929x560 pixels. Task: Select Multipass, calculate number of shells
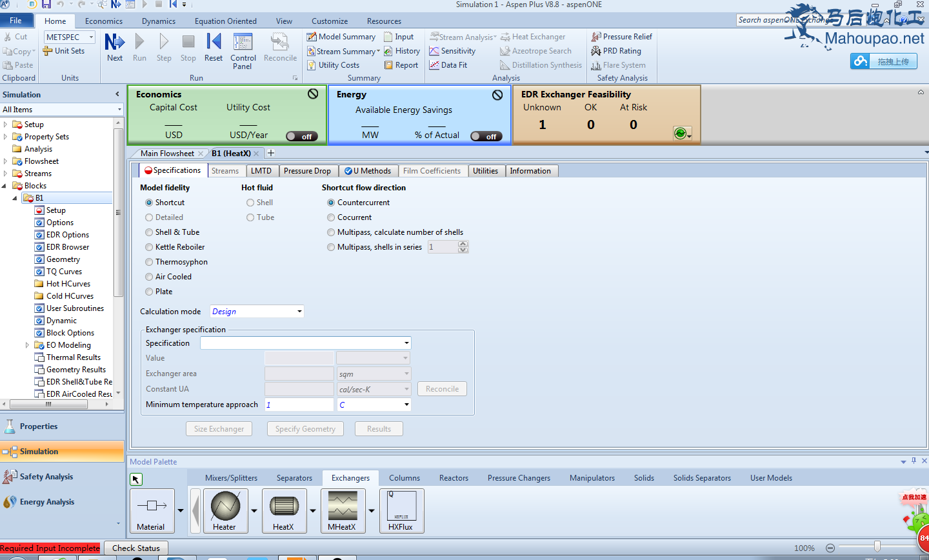point(331,232)
